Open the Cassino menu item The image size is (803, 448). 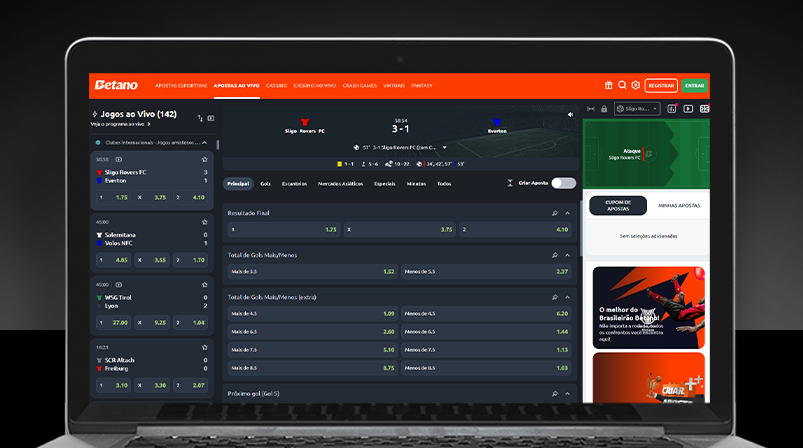(276, 85)
